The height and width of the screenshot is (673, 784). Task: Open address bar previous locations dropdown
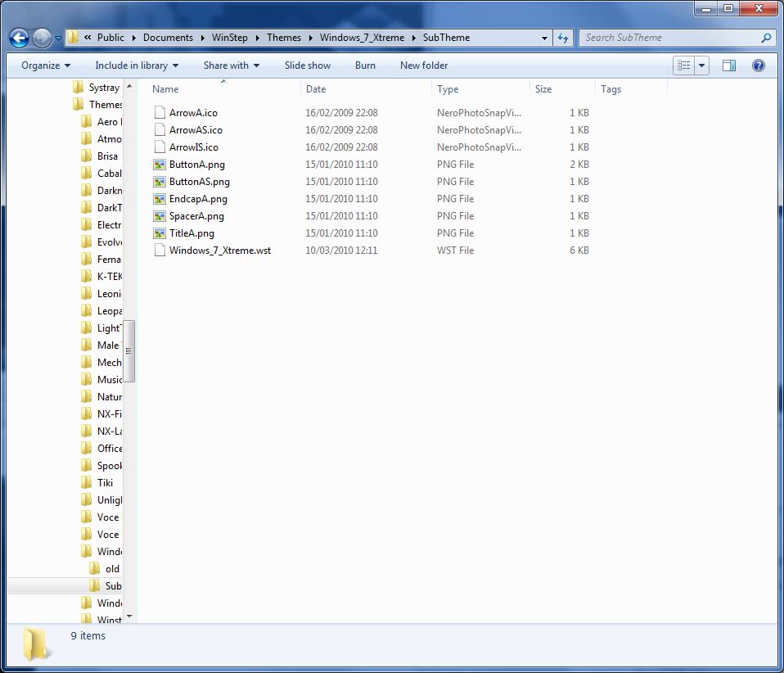(x=545, y=38)
